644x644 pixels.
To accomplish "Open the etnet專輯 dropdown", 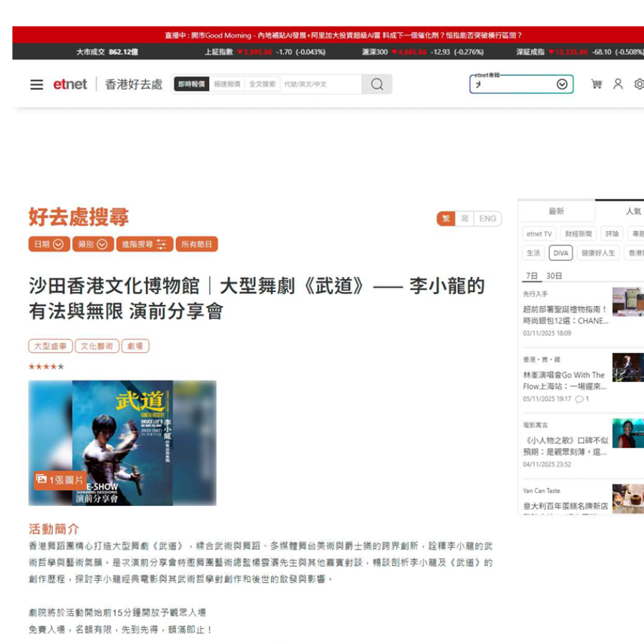I will coord(521,84).
